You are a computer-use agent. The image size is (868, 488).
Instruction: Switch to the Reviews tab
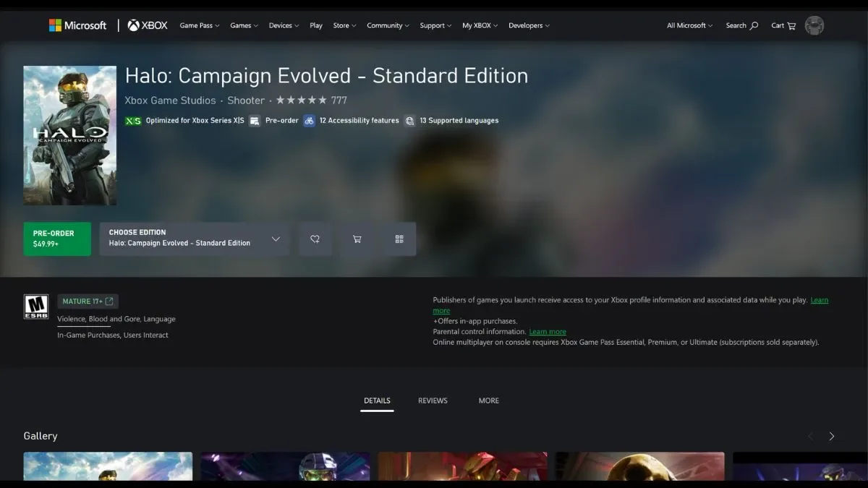click(433, 401)
